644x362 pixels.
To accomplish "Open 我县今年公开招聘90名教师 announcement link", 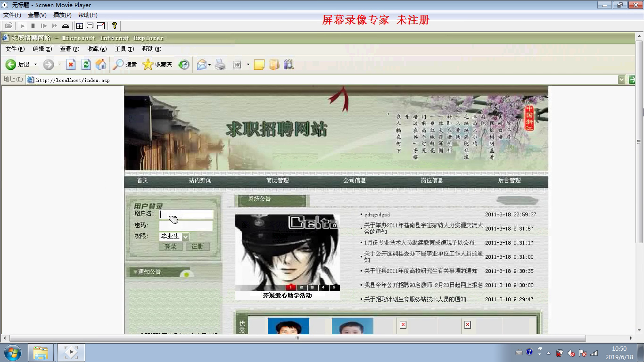I will pos(423,285).
